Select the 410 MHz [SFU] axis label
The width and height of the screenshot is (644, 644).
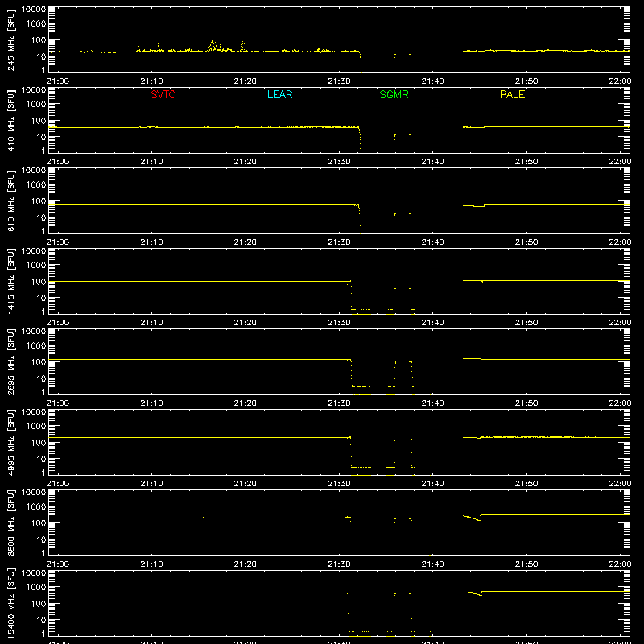coord(10,121)
